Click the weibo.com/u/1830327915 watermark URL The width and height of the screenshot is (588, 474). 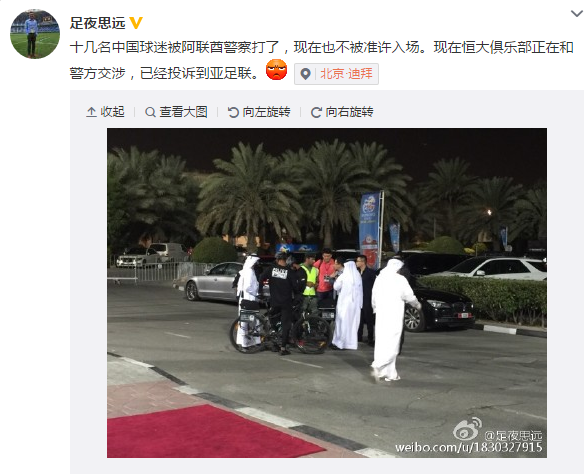(469, 447)
